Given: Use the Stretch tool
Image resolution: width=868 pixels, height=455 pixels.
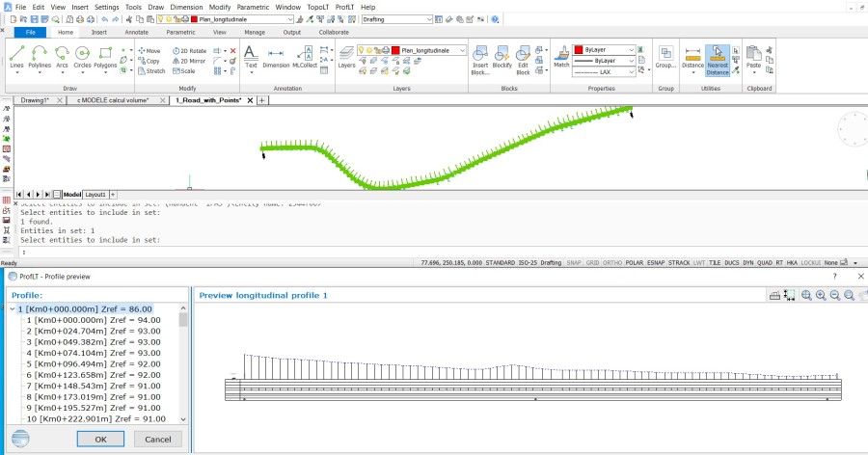Looking at the screenshot, I should (151, 70).
